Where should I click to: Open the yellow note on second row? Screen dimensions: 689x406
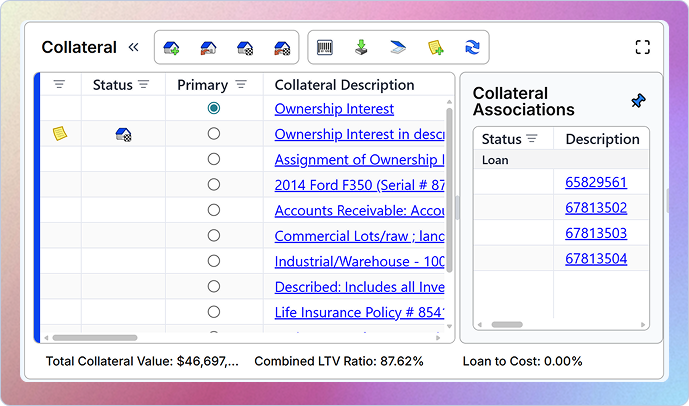(x=60, y=134)
